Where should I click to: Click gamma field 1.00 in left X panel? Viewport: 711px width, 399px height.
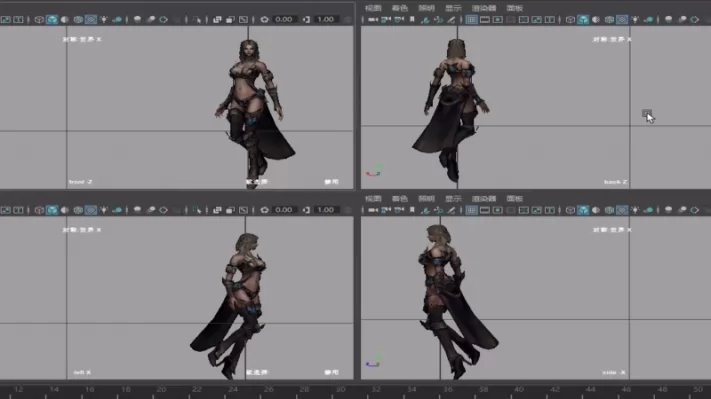point(326,210)
